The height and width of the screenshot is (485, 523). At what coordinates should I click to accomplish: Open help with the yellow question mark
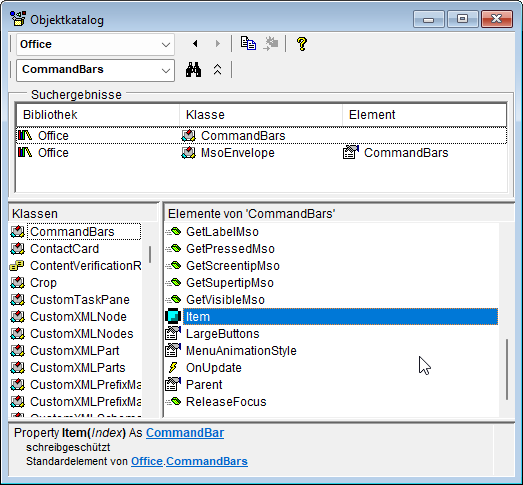(x=302, y=44)
